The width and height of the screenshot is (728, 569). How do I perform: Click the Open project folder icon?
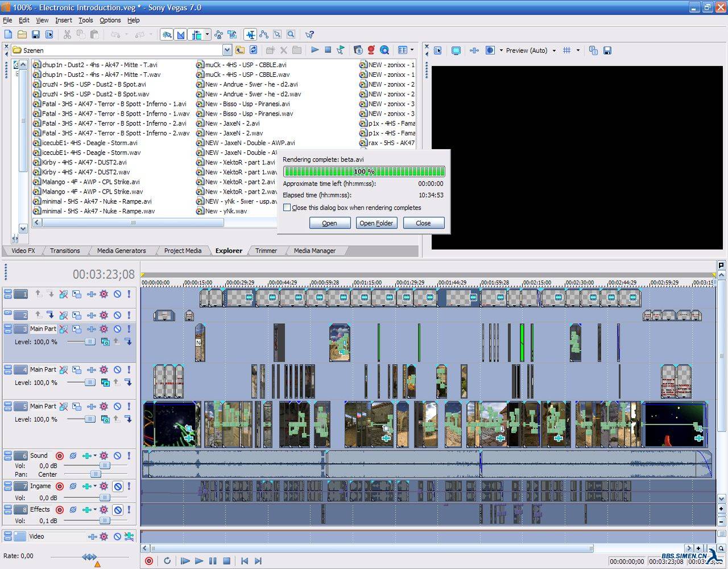(x=22, y=35)
